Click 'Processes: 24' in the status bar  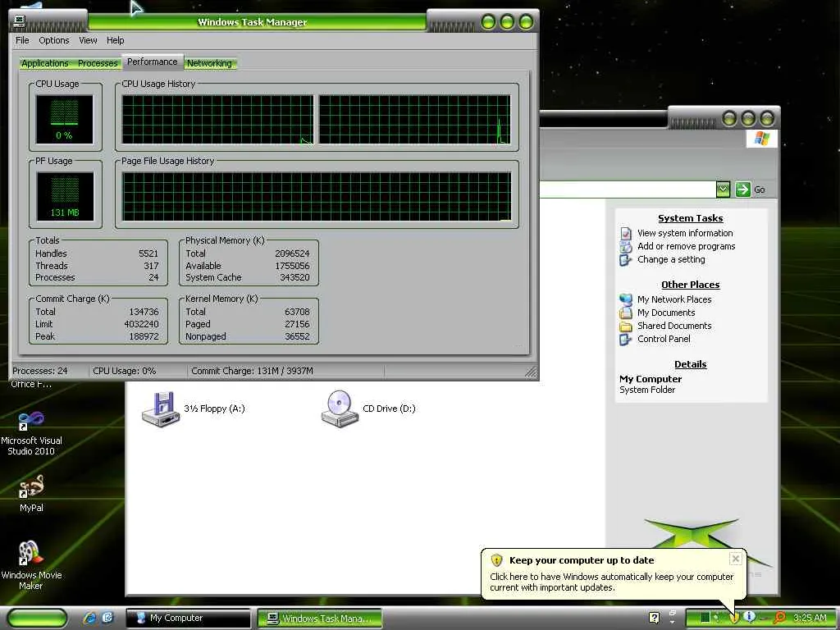40,371
